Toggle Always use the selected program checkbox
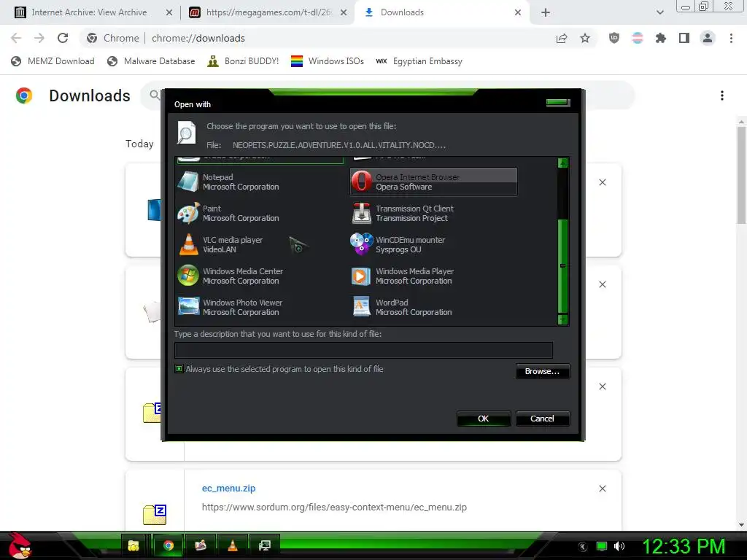This screenshot has width=747, height=560. [x=179, y=368]
